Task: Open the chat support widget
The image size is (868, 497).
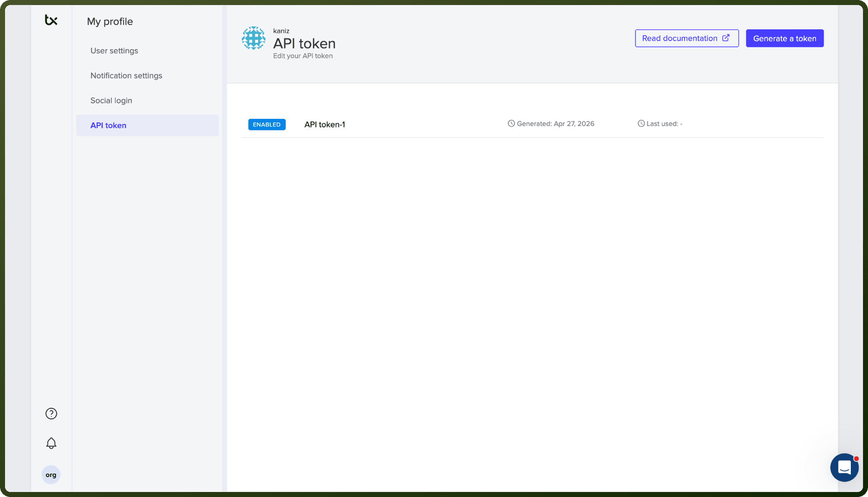Action: (844, 468)
